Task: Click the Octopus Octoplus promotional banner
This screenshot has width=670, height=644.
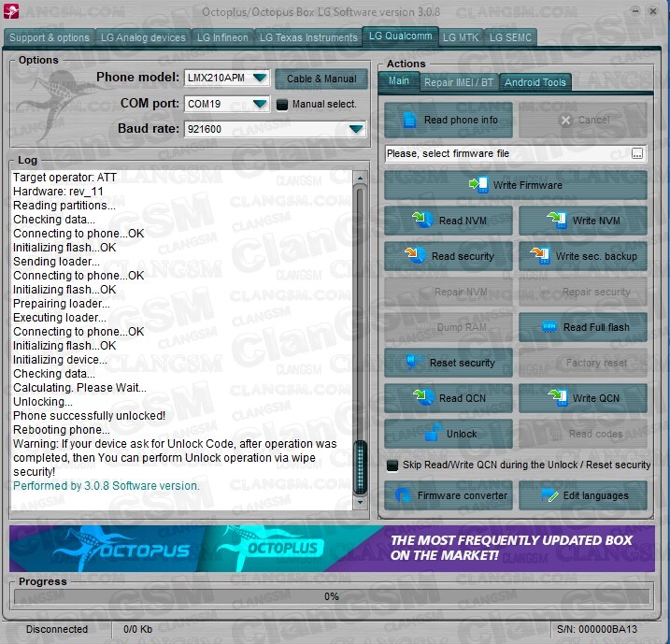Action: tap(332, 549)
